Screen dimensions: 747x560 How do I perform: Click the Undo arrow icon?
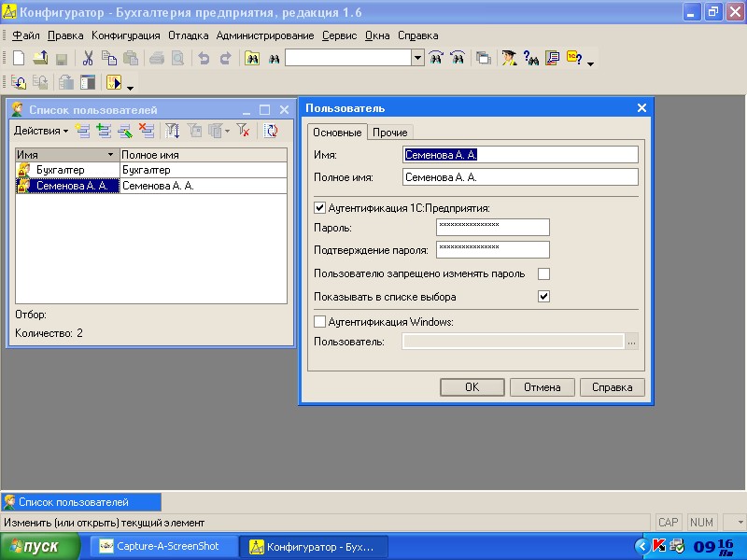[204, 59]
